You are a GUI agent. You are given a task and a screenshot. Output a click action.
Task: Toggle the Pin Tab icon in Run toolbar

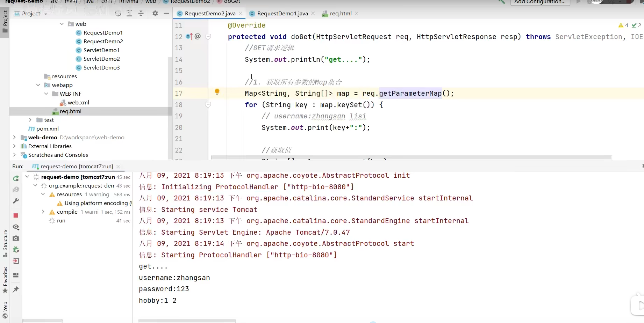(16, 289)
